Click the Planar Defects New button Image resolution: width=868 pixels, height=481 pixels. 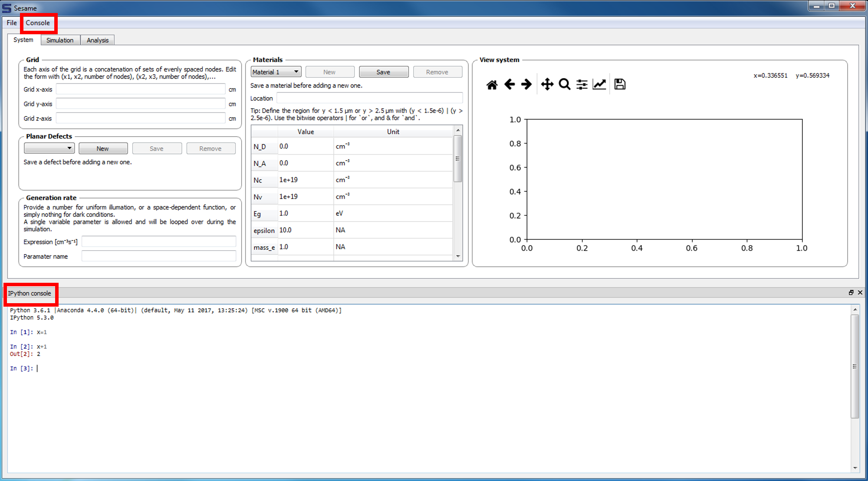click(x=103, y=148)
